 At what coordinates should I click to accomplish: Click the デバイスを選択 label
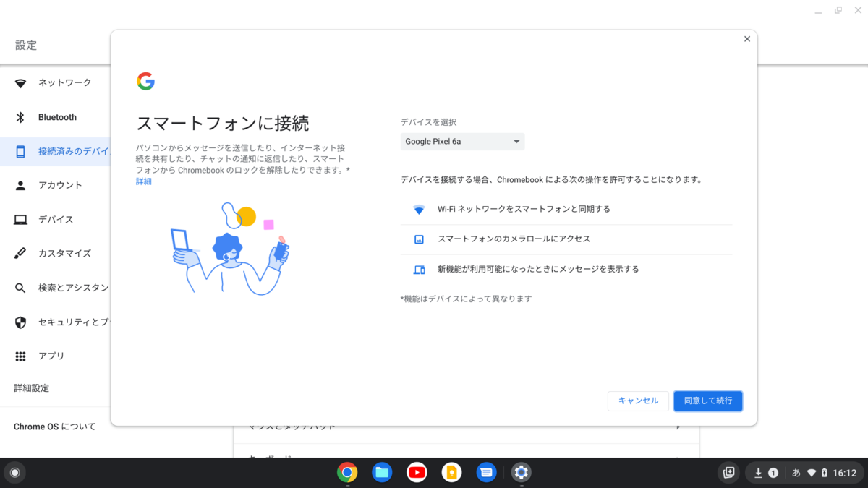click(429, 122)
